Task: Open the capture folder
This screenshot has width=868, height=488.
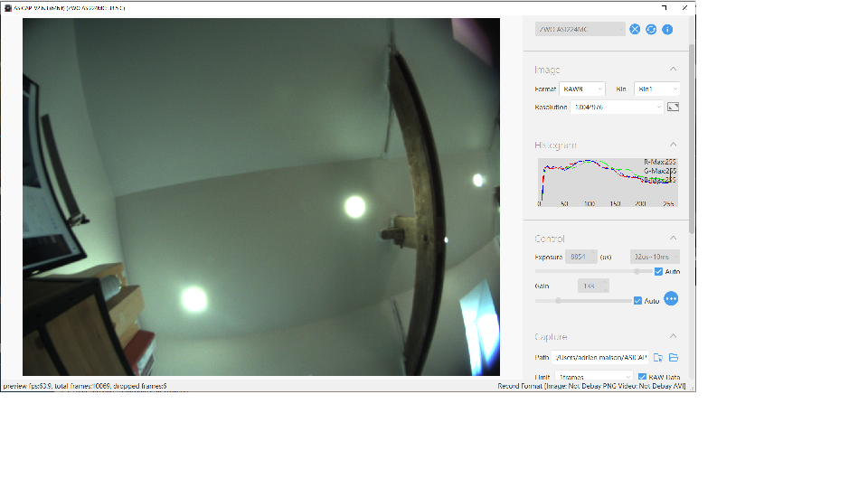Action: pyautogui.click(x=674, y=358)
